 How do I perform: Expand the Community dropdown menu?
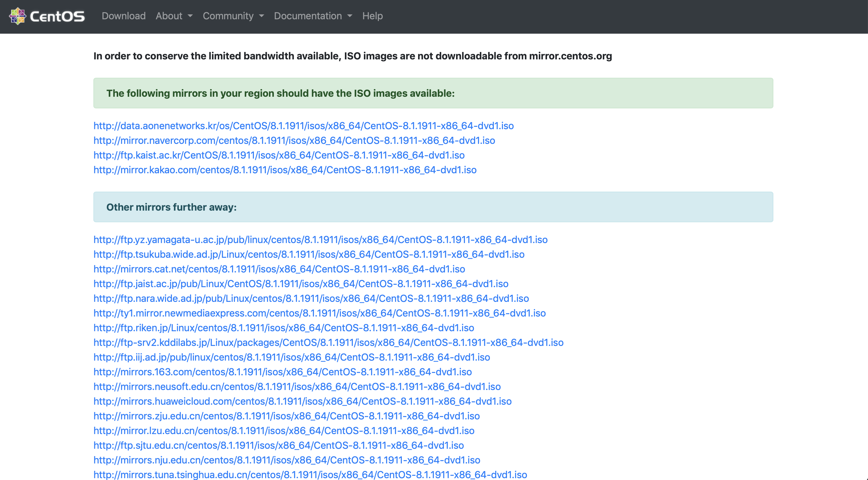click(x=233, y=16)
